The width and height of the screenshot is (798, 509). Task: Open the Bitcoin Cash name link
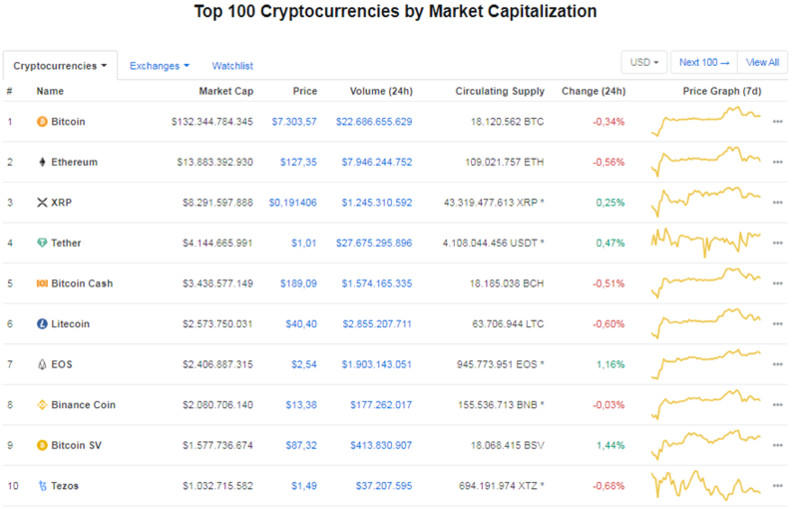[x=82, y=283]
